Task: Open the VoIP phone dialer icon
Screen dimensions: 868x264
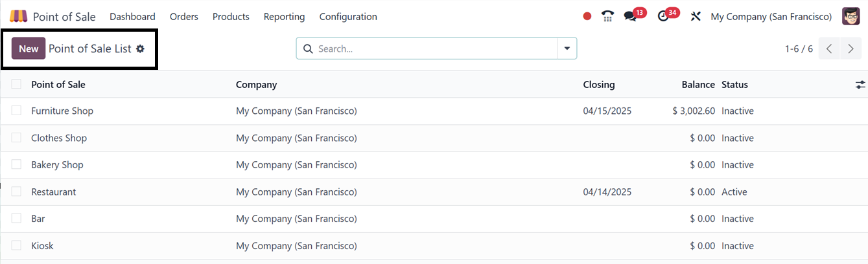Action: 607,16
